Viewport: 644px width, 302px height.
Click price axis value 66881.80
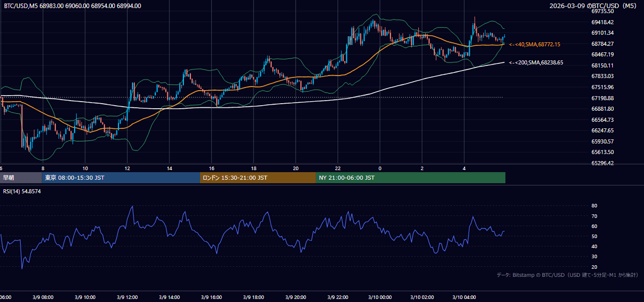pyautogui.click(x=602, y=109)
